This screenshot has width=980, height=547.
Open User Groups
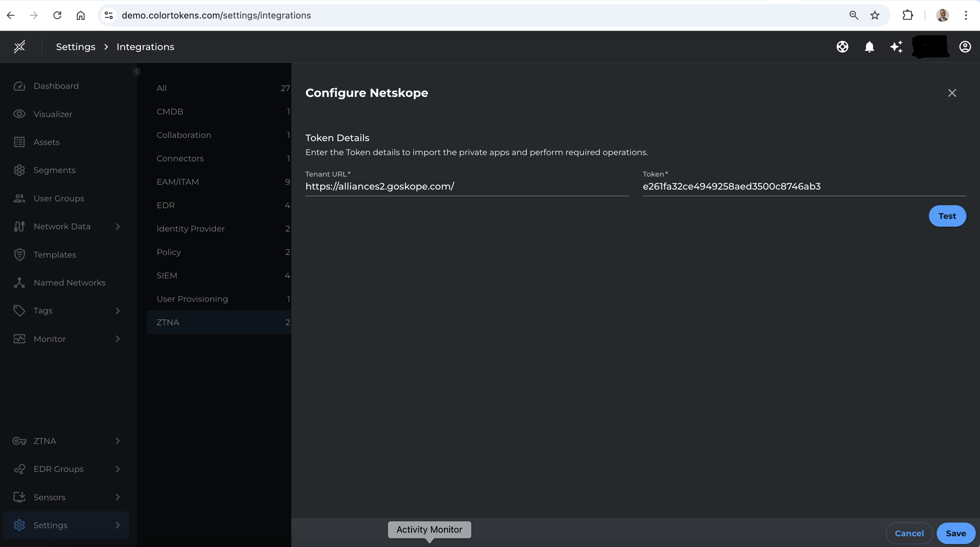pos(58,198)
